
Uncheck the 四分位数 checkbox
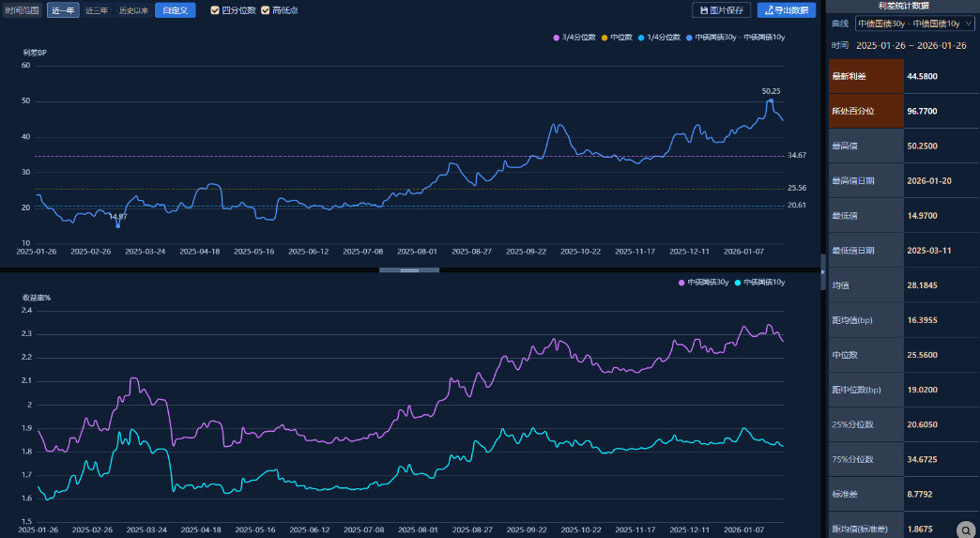[215, 10]
